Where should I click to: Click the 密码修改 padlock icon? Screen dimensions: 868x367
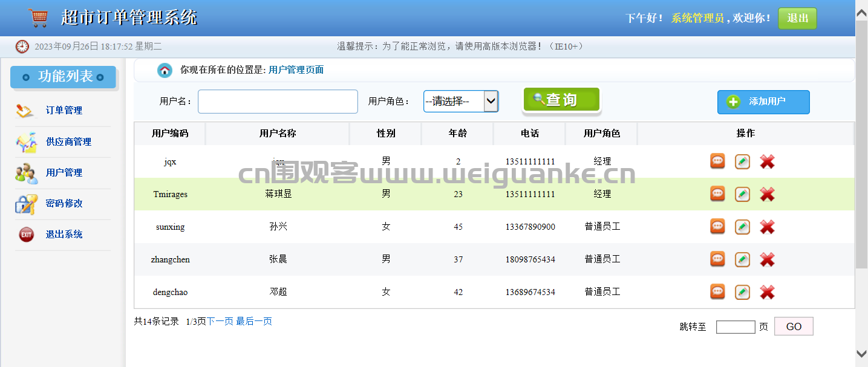coord(26,204)
